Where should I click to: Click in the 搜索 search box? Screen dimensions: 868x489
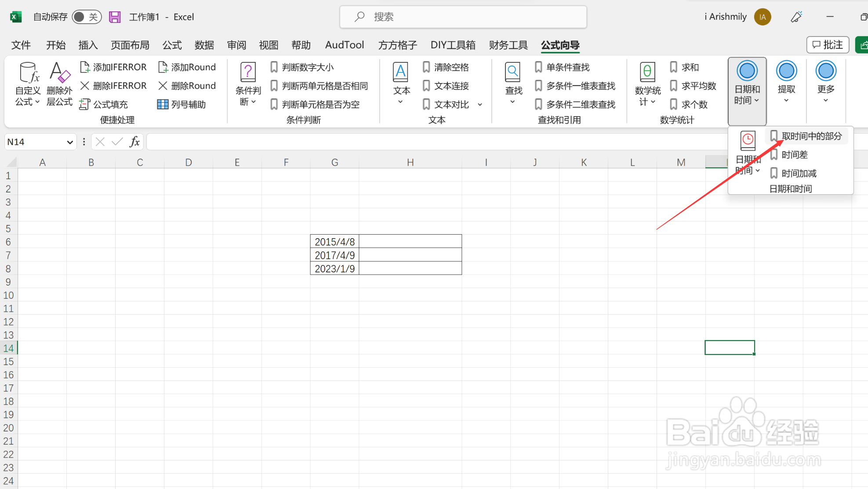[x=463, y=17]
